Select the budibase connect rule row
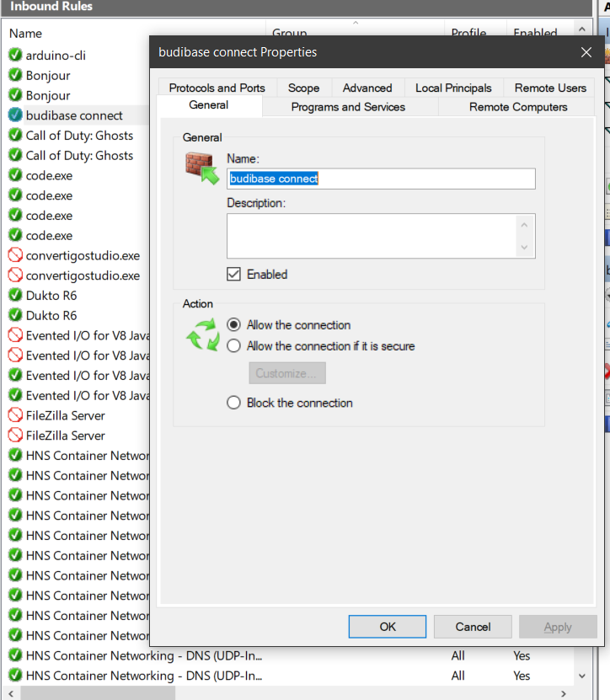610x700 pixels. tap(76, 115)
